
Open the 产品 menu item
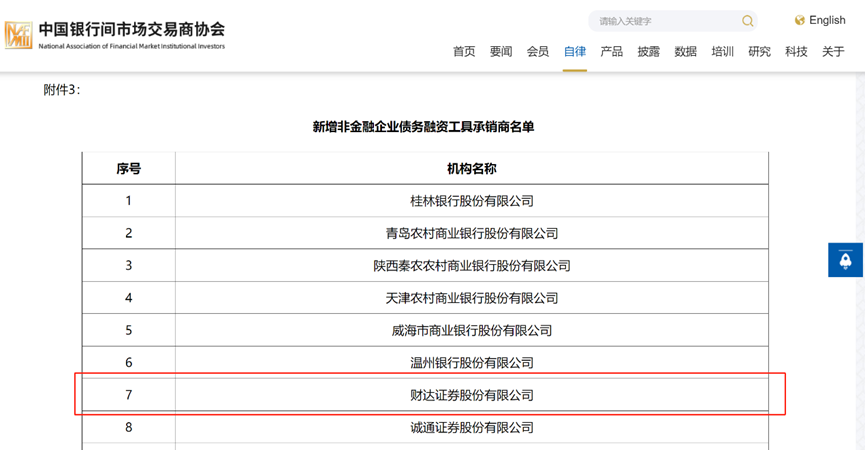pyautogui.click(x=612, y=51)
